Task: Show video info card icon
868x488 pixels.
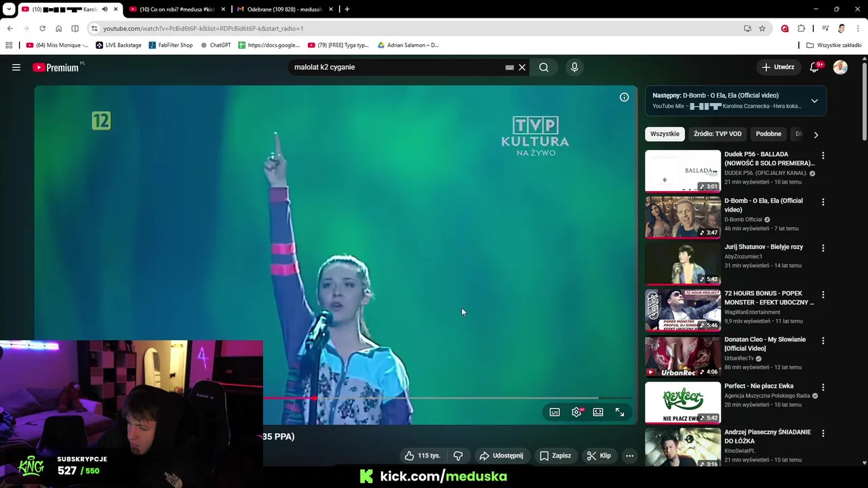Action: pyautogui.click(x=624, y=97)
